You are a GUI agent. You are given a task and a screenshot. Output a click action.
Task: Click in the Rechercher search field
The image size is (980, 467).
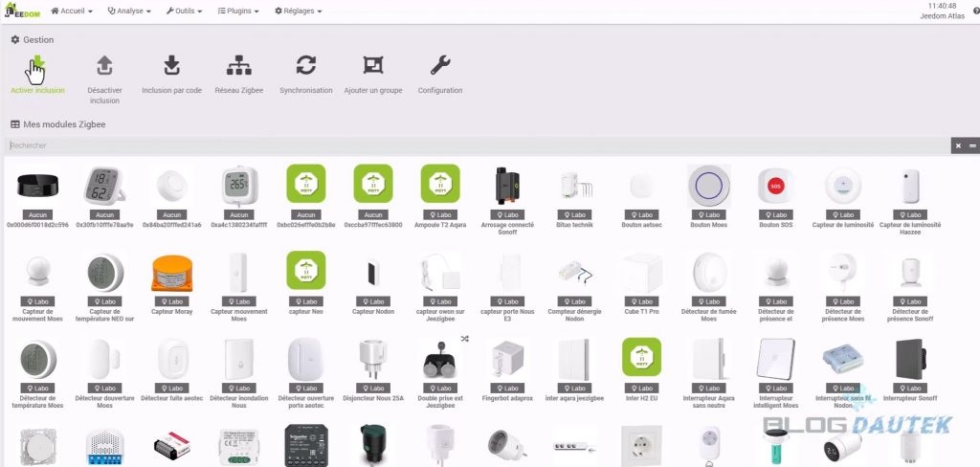tap(479, 145)
